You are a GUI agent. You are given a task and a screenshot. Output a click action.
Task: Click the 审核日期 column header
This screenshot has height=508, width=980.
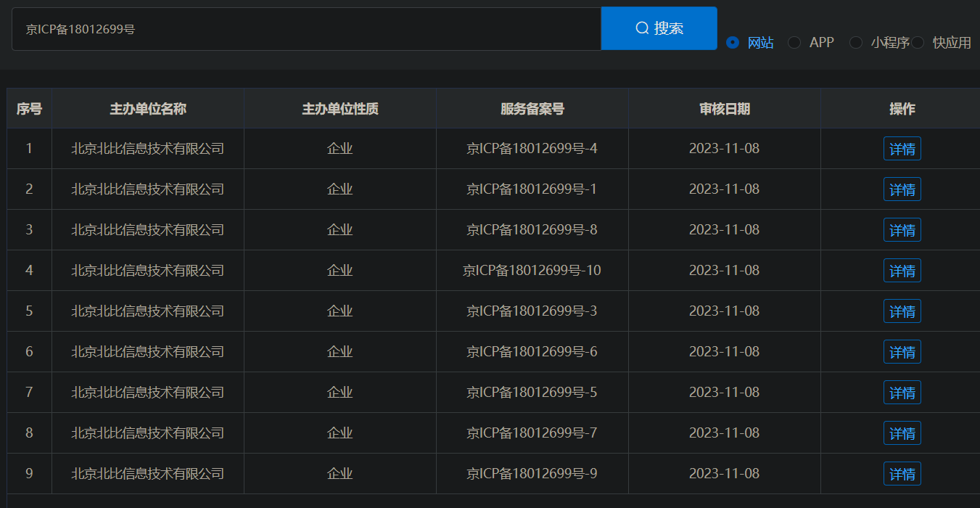pyautogui.click(x=725, y=109)
